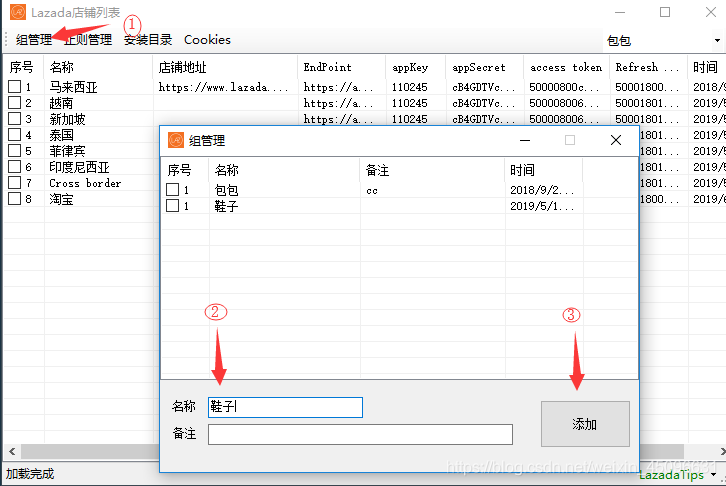Open the 组管理 menu item
The image size is (726, 486).
tap(34, 40)
